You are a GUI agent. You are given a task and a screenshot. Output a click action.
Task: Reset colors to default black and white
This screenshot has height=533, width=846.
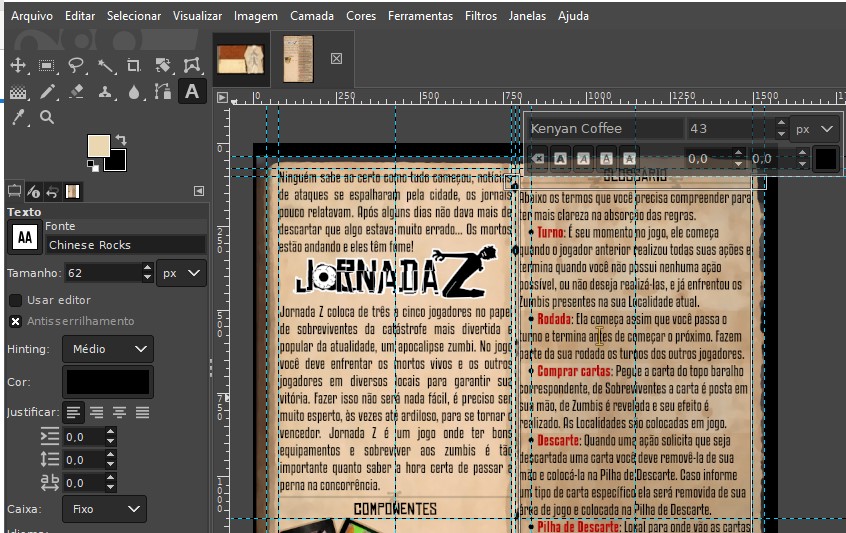coord(93,167)
